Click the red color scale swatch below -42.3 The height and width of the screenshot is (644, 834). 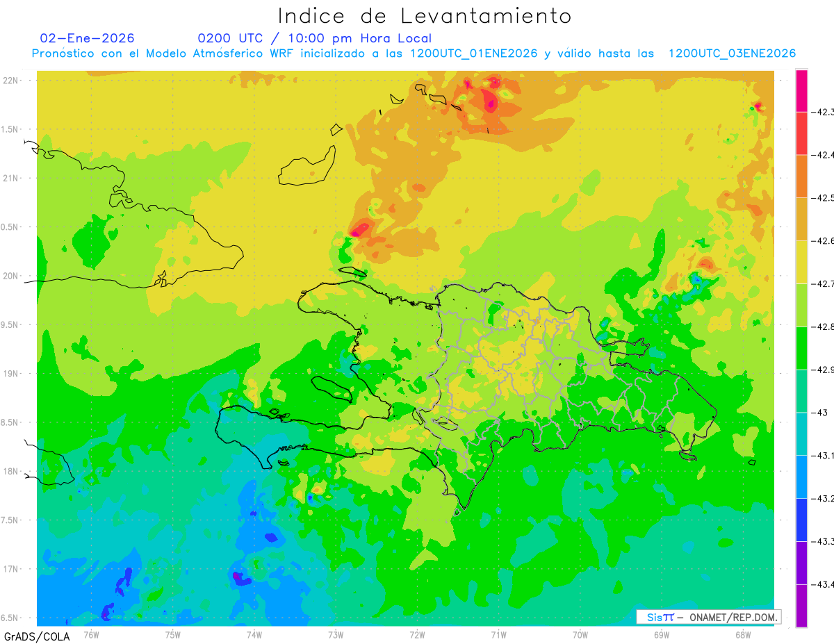[801, 133]
